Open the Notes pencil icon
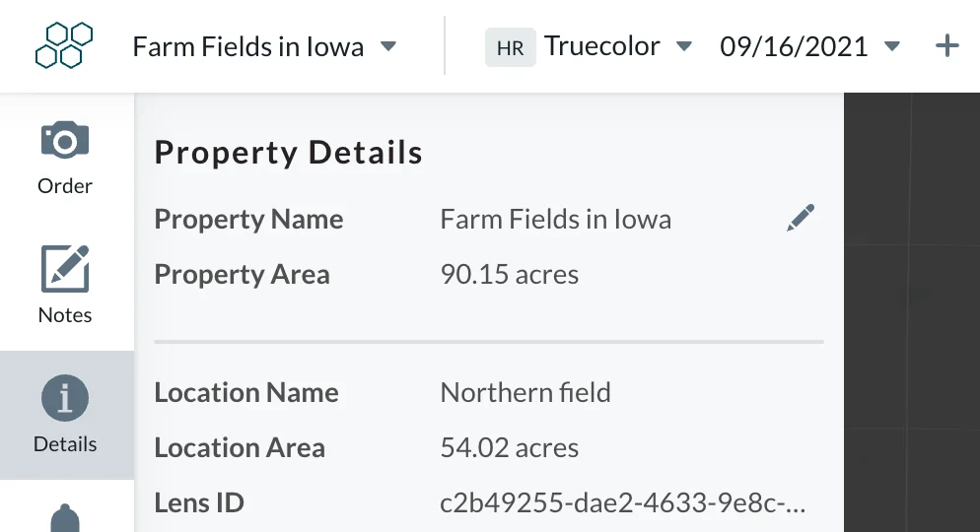The image size is (980, 532). (x=65, y=269)
